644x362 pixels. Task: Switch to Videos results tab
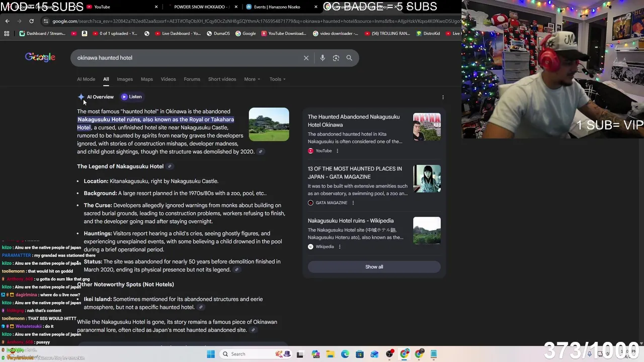168,79
